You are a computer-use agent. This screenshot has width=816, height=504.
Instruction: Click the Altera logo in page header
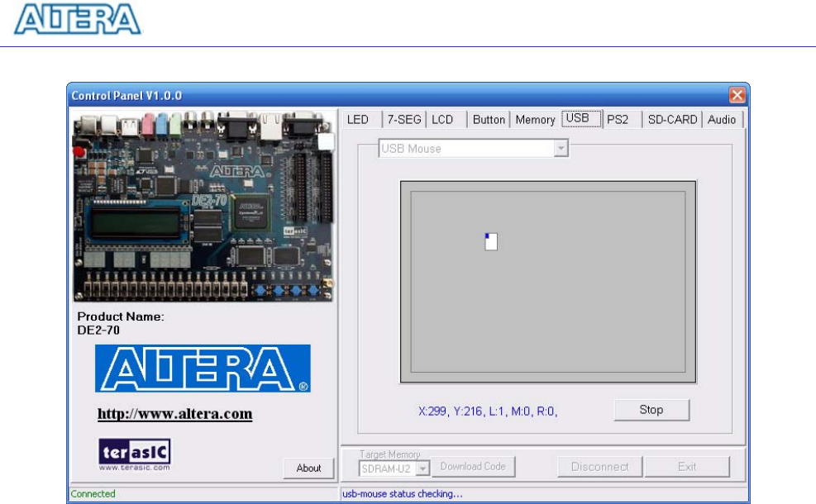[x=78, y=20]
